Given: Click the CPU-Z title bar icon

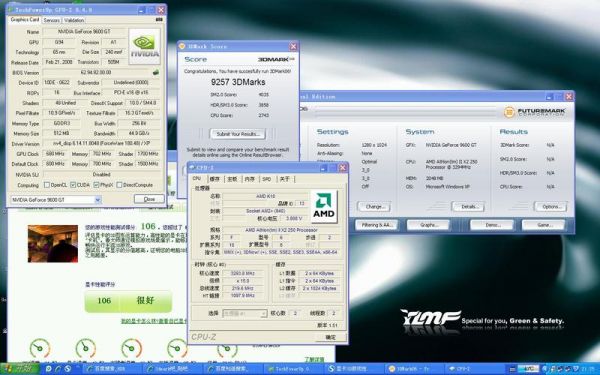Looking at the screenshot, I should (192, 167).
